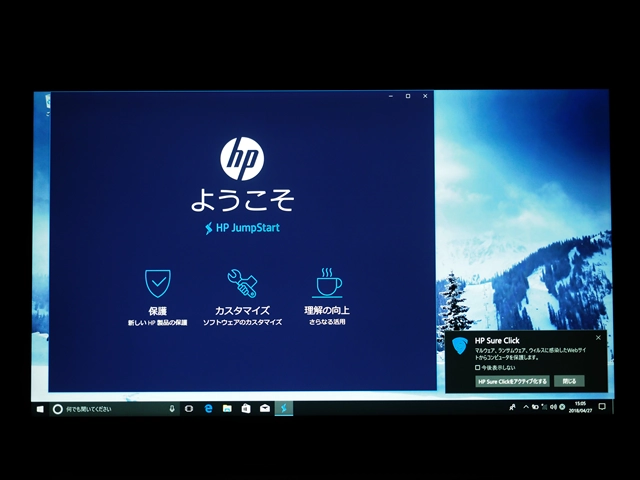This screenshot has width=640, height=480.
Task: Click the 新しい HP 製品の保護 text
Action: tap(158, 322)
